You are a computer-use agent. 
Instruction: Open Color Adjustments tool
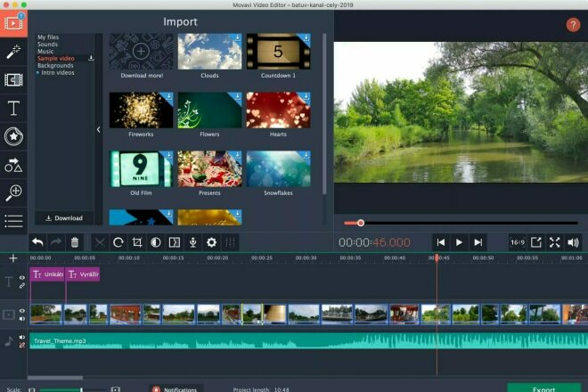(x=156, y=242)
